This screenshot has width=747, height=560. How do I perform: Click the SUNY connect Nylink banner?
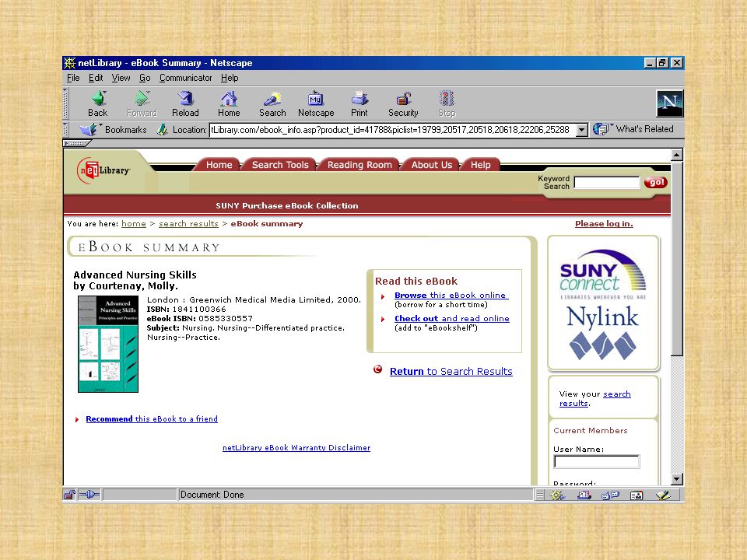[x=603, y=303]
